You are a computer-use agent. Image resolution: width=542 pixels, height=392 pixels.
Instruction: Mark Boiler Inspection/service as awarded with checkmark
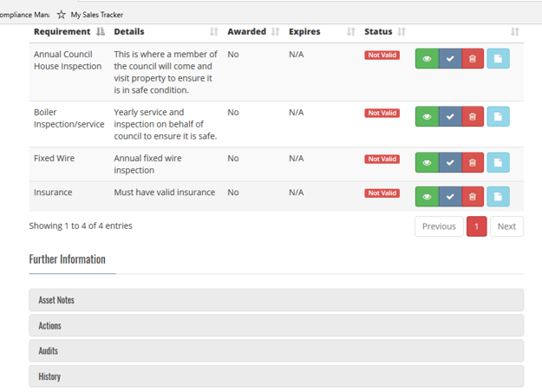tap(450, 116)
